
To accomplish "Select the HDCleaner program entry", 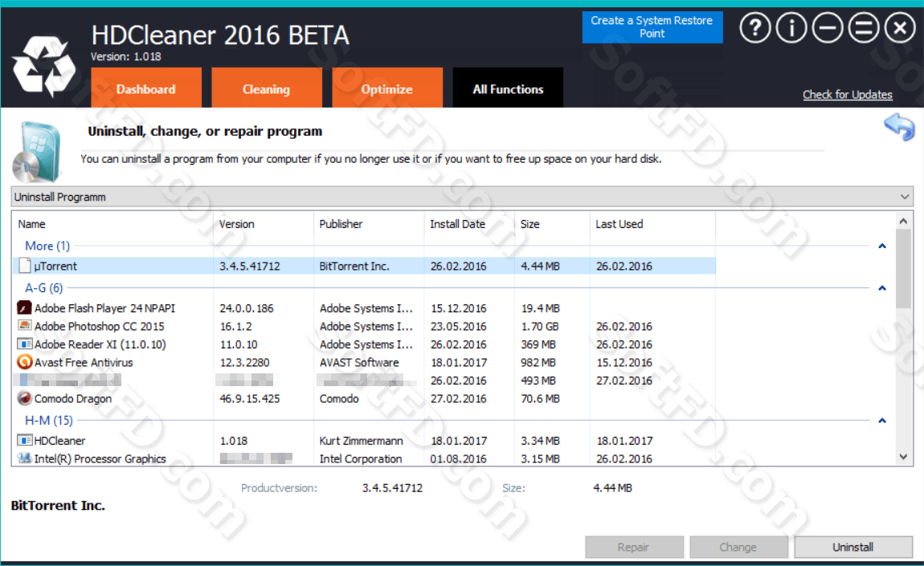I will 59,441.
